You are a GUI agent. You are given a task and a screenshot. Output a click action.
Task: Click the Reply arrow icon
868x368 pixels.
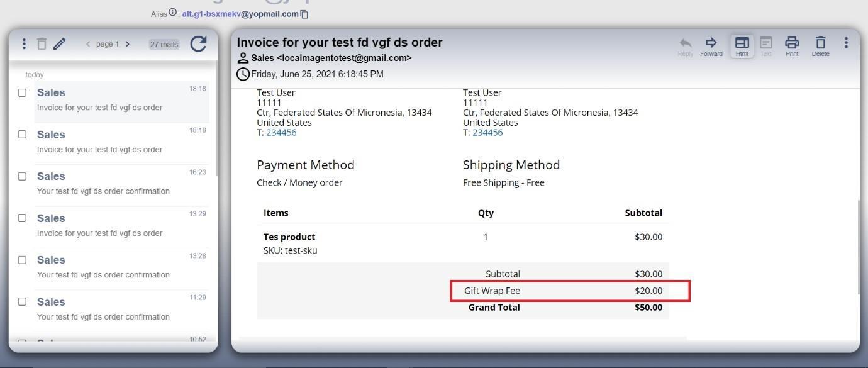pos(686,46)
